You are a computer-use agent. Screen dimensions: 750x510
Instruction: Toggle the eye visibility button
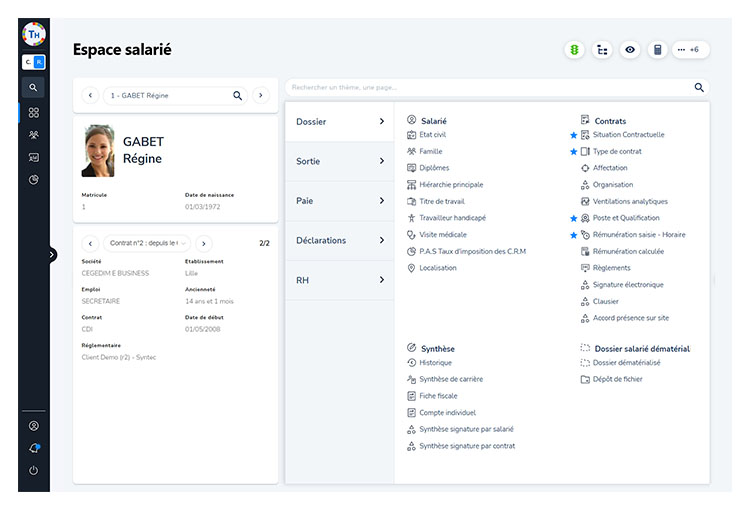click(x=630, y=49)
